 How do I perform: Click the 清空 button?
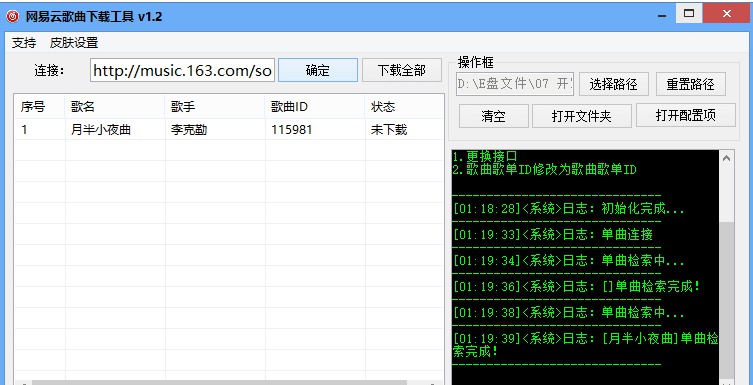(x=493, y=116)
